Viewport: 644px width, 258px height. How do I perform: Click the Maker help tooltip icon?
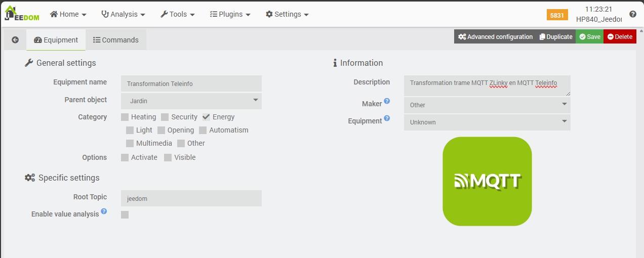(387, 101)
